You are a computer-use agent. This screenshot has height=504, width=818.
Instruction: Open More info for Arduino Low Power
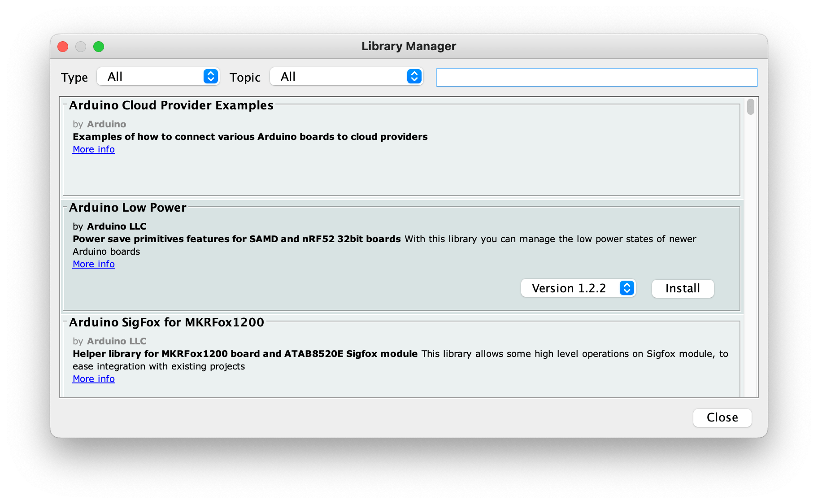[x=93, y=264]
